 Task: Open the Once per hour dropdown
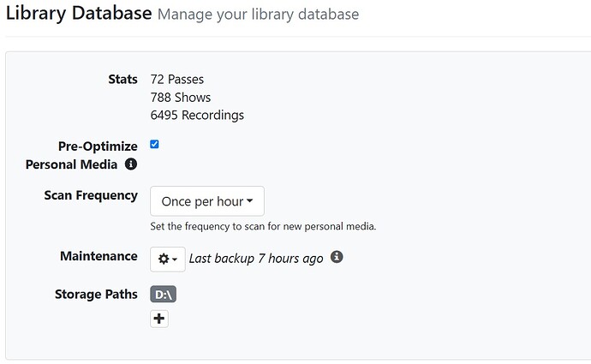point(207,201)
